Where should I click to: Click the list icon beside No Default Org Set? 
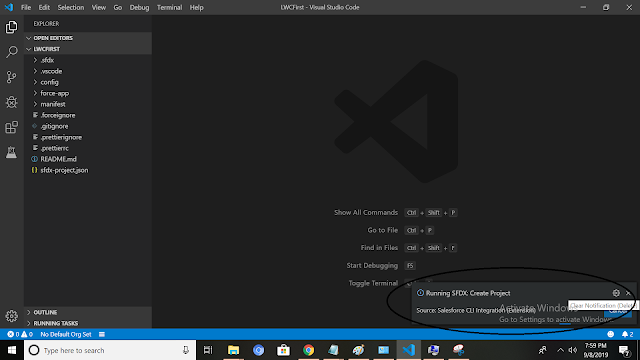[102, 334]
